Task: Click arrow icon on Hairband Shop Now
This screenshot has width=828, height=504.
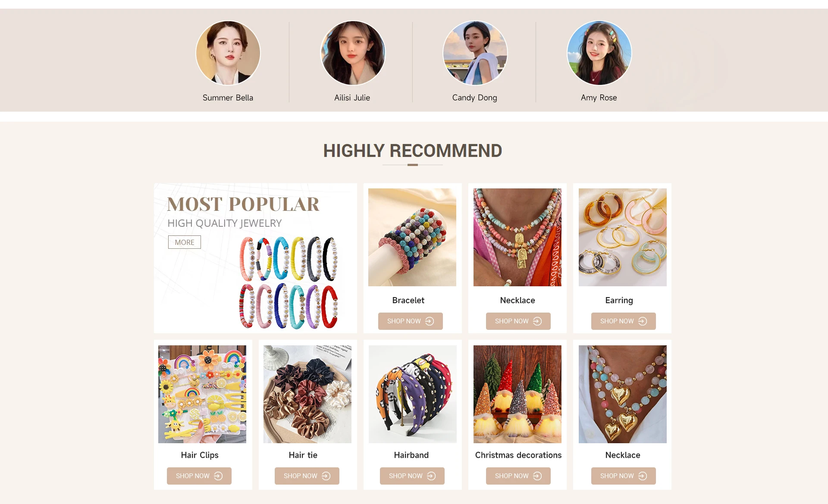Action: pos(431,476)
